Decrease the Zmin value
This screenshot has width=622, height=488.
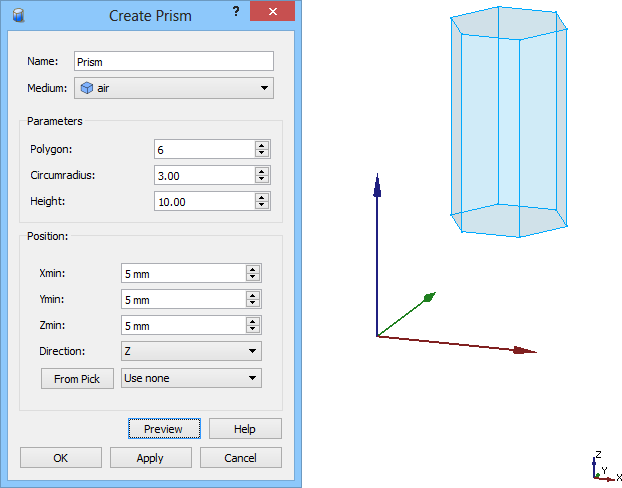(x=253, y=329)
